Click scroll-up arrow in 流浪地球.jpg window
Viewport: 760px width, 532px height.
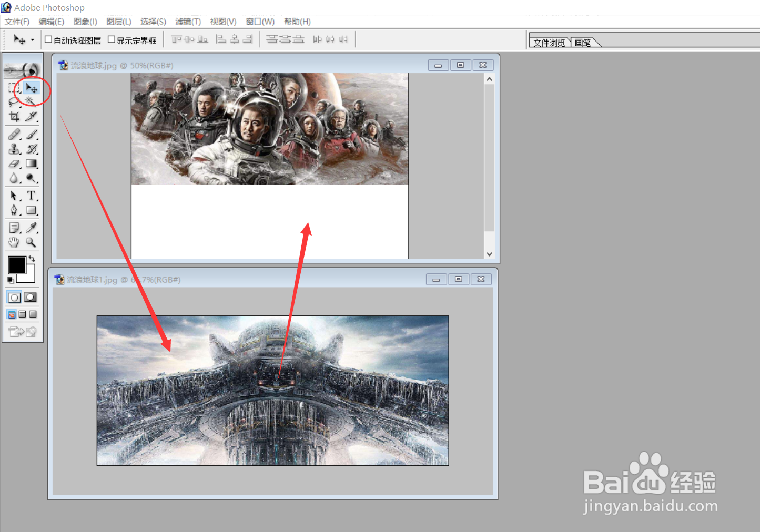489,79
